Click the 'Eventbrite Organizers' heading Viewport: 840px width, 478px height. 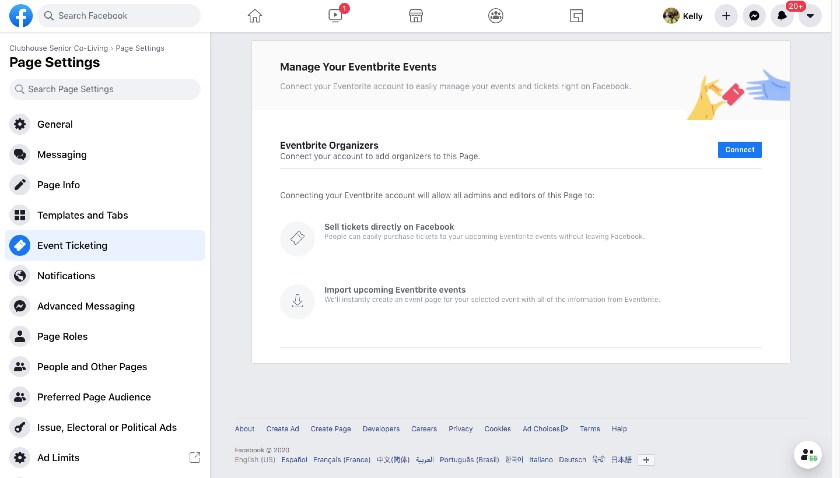[329, 145]
